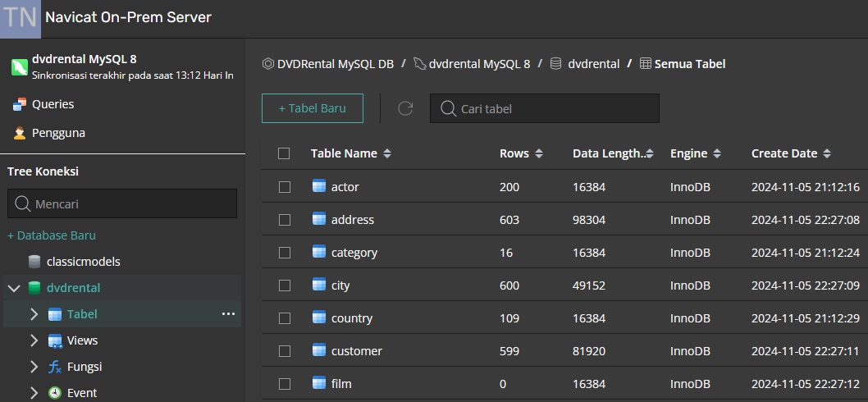Click the Queries icon in sidebar
The image size is (868, 402).
point(19,104)
